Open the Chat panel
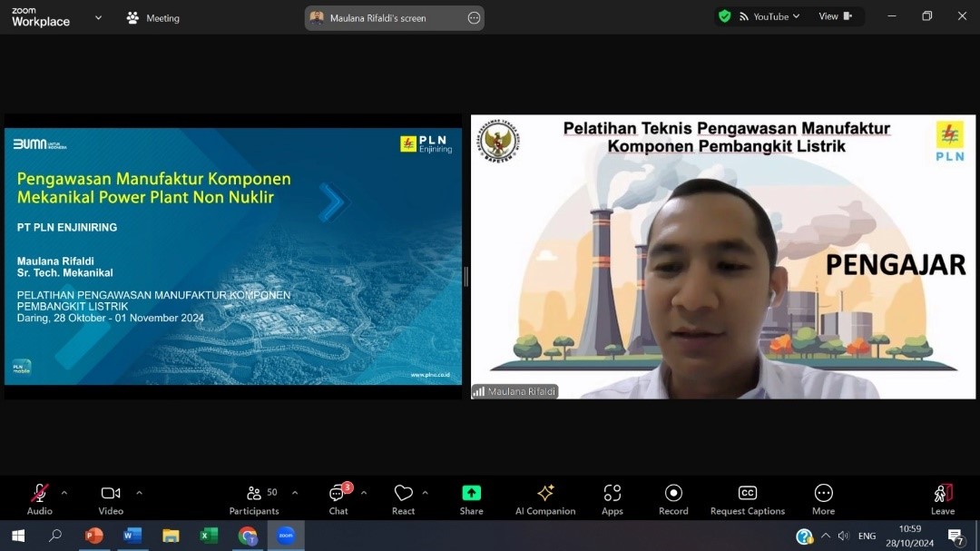 338,500
